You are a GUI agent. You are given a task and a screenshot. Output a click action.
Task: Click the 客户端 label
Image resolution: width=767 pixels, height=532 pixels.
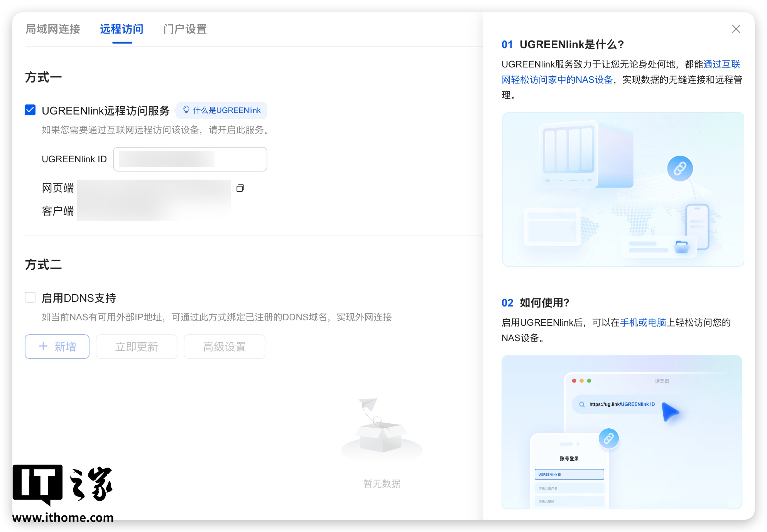click(x=58, y=211)
